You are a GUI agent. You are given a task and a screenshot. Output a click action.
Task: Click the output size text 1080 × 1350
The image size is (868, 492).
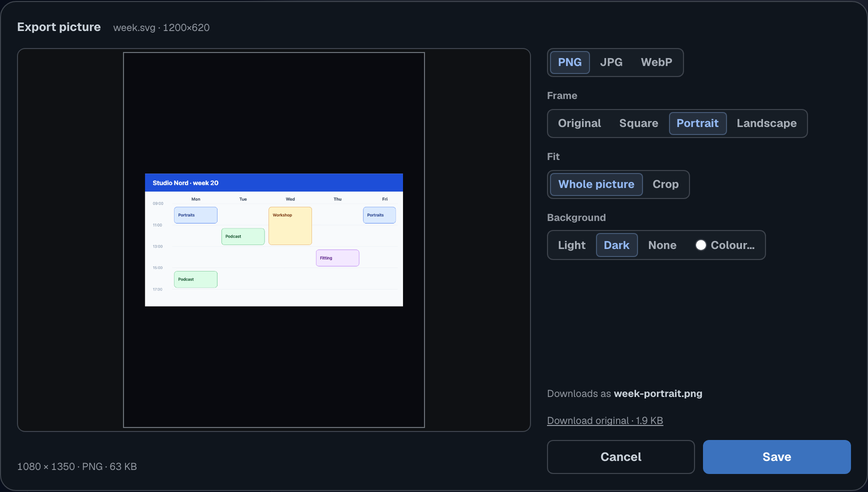coord(46,467)
